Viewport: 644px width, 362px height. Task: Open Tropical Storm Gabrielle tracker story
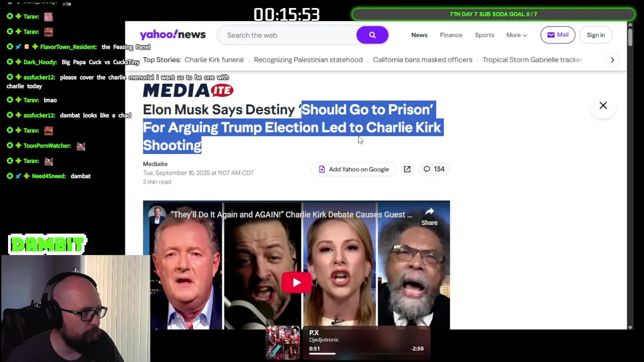tap(532, 60)
